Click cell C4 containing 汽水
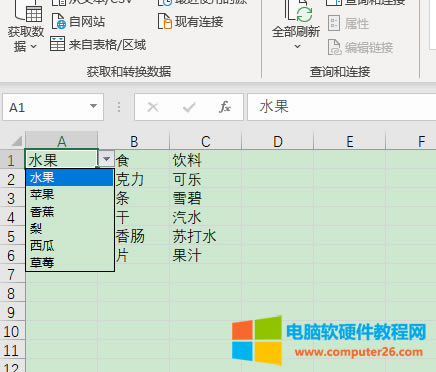The width and height of the screenshot is (436, 372). pos(206,217)
